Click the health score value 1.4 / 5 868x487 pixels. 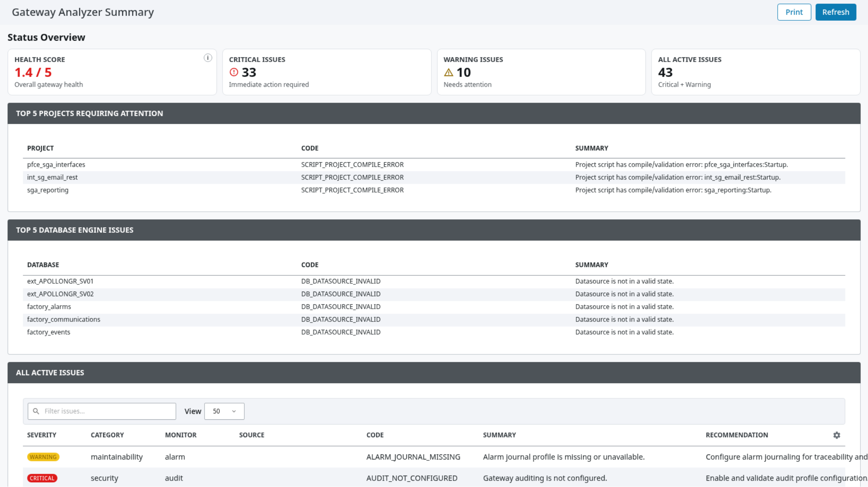coord(33,72)
